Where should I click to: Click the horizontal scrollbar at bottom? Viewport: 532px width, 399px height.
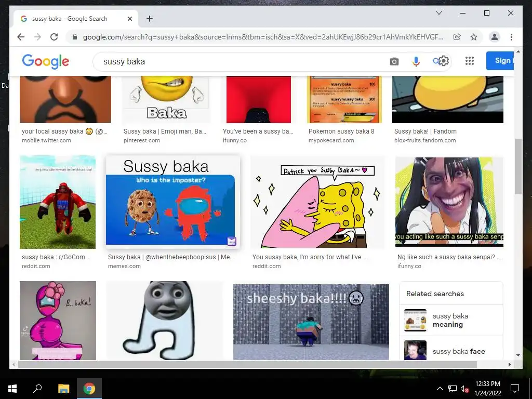(247, 364)
